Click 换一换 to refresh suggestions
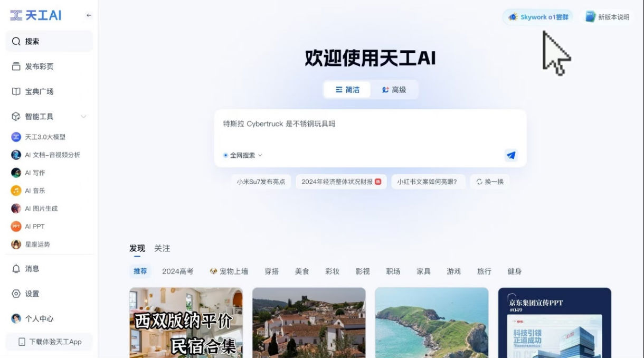644x358 pixels. point(489,182)
